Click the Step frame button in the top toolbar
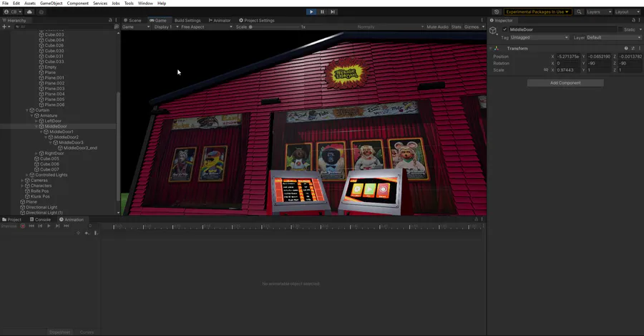The width and height of the screenshot is (644, 336). tap(333, 12)
